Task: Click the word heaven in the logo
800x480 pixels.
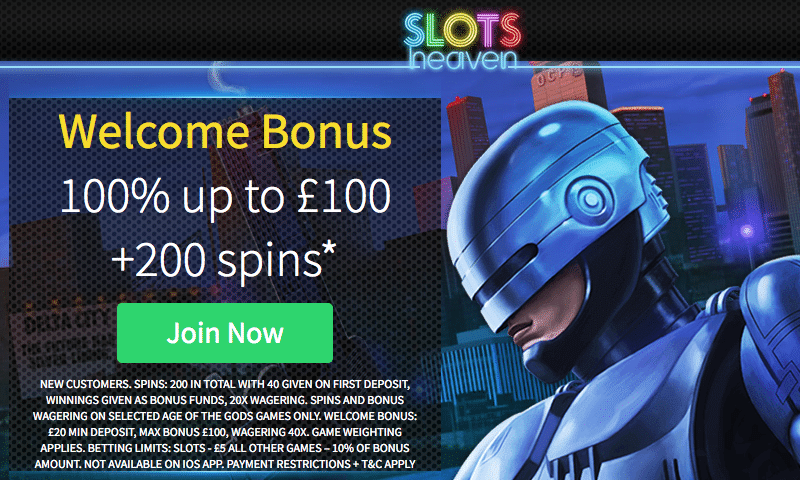Action: 463,60
